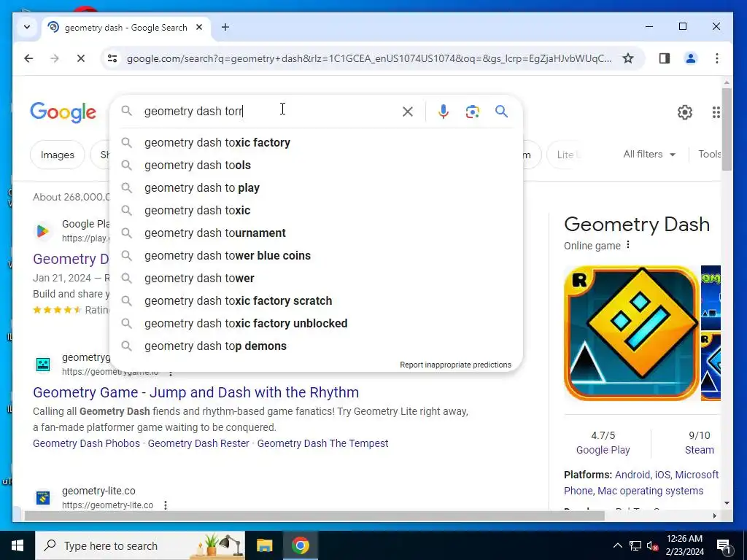Image resolution: width=747 pixels, height=560 pixels.
Task: Open Google quick settings gear
Action: click(x=684, y=112)
